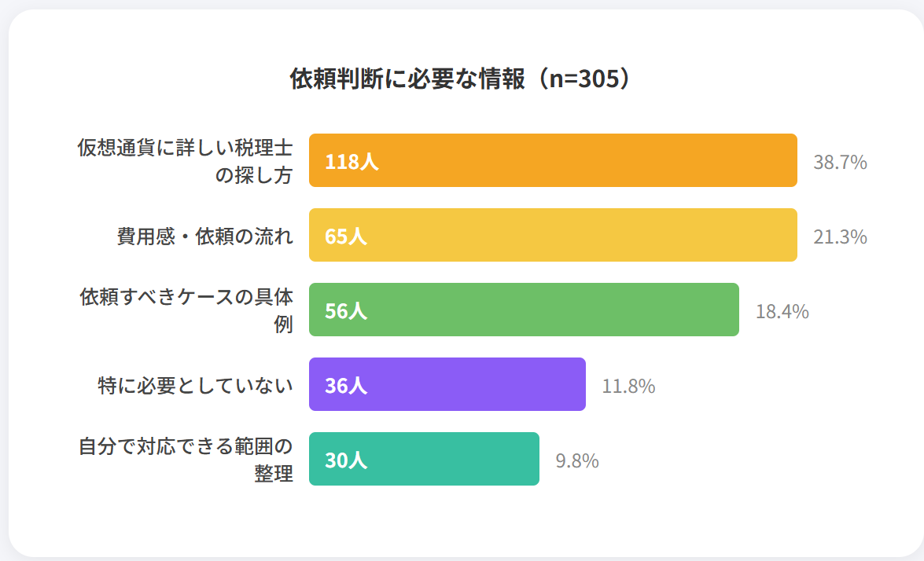Viewport: 924px width, 561px height.
Task: Select the 65人 count text
Action: (x=346, y=236)
